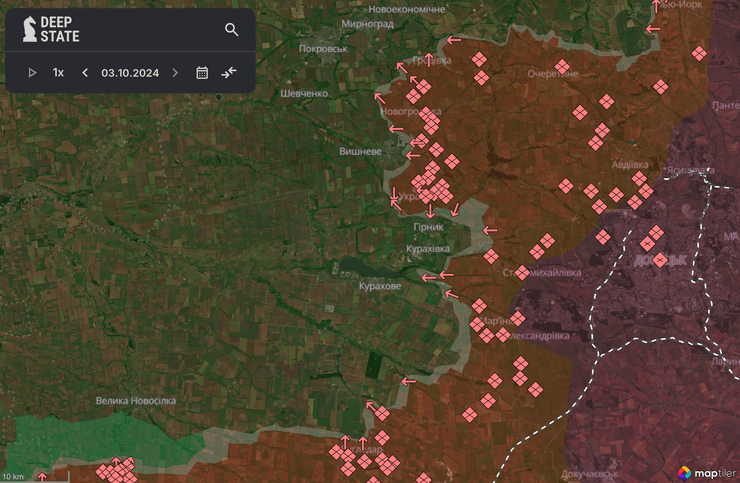
Task: Click the converging arrows compare icon
Action: (x=230, y=73)
